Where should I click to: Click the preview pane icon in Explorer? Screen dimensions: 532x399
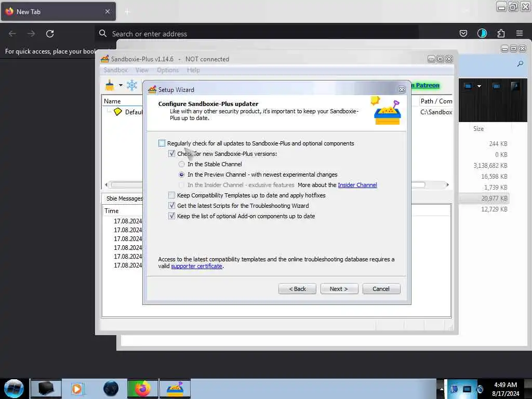(496, 86)
